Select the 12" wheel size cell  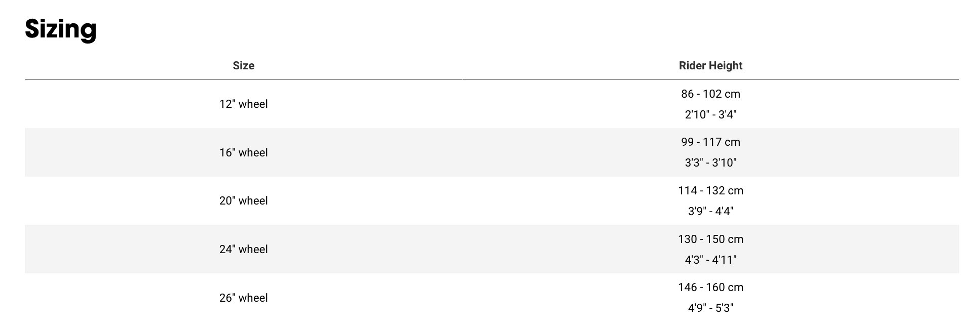243,104
